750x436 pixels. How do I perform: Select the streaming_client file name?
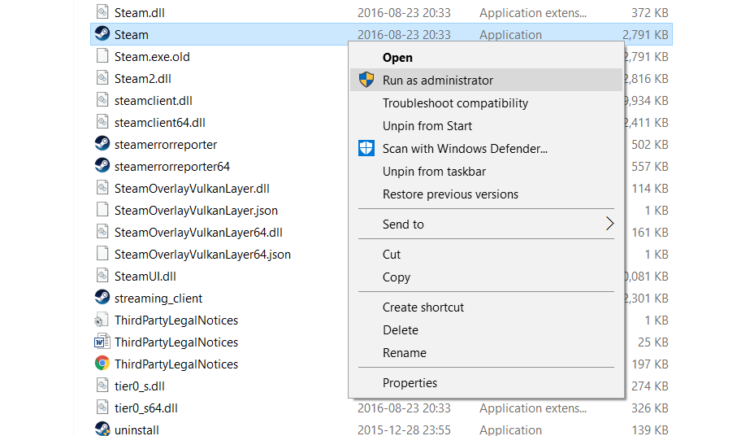pos(158,298)
